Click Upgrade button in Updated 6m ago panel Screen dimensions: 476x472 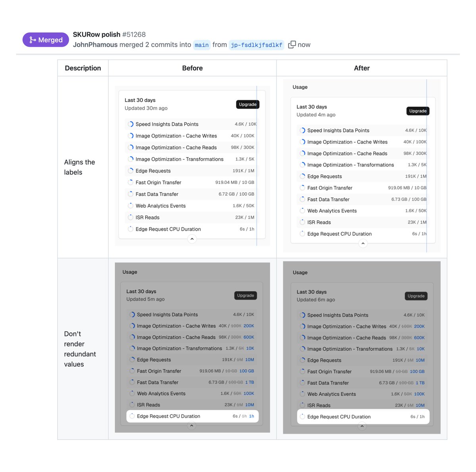[x=416, y=296]
